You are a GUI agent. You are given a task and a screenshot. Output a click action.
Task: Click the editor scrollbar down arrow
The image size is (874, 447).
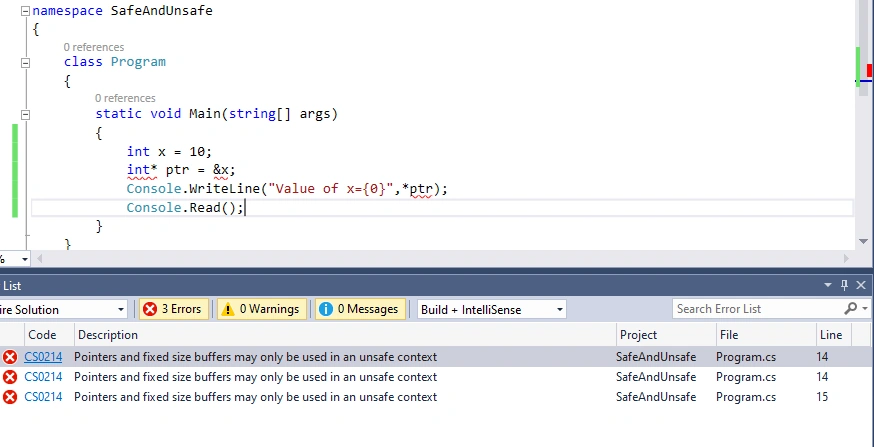863,242
